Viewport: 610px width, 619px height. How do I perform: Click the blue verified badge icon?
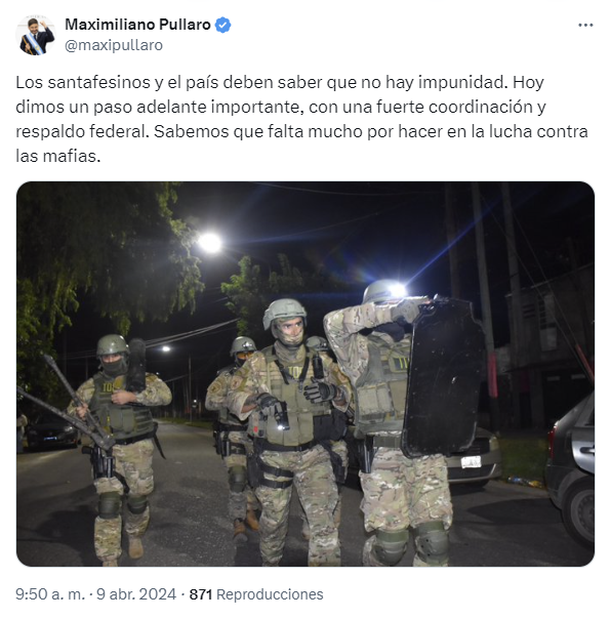[223, 25]
